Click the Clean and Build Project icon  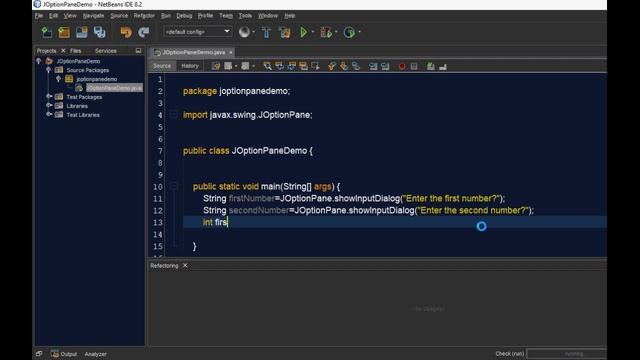pyautogui.click(x=284, y=32)
